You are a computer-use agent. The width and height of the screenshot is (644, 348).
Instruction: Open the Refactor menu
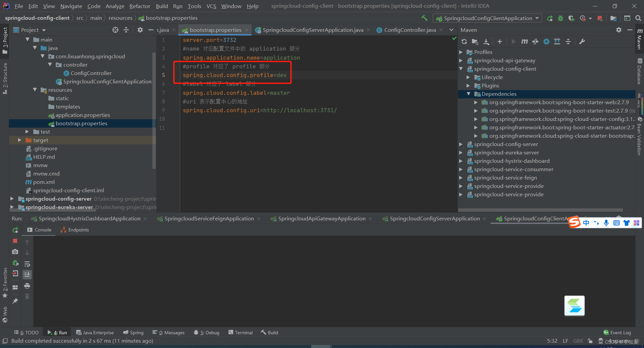click(140, 6)
